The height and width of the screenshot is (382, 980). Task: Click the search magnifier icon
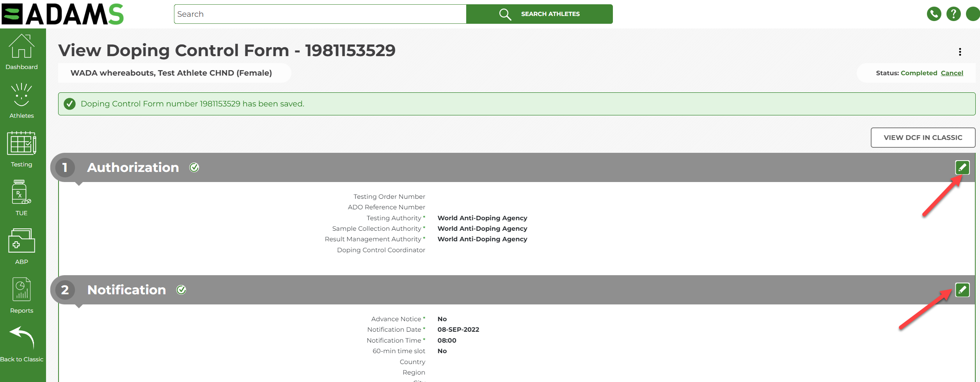pos(505,14)
